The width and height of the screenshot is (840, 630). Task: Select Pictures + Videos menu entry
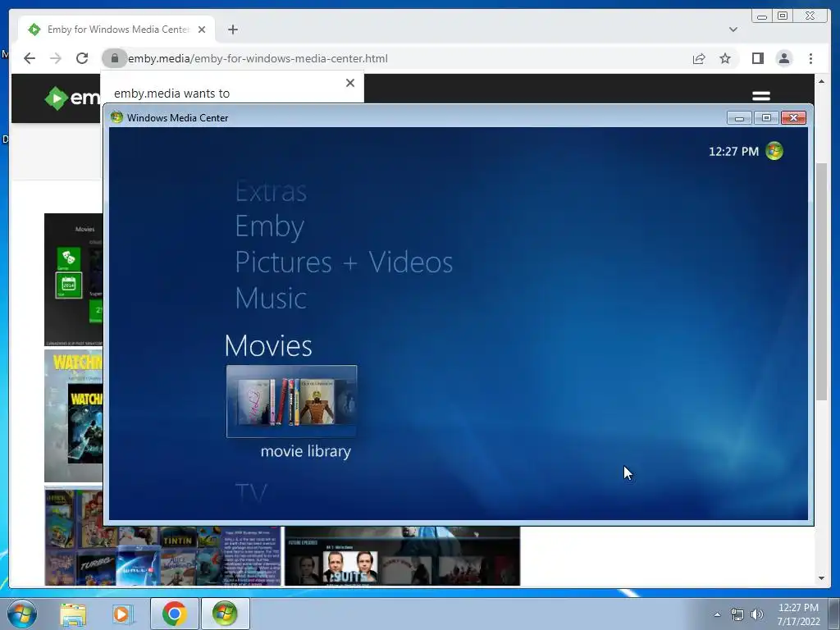click(x=344, y=262)
